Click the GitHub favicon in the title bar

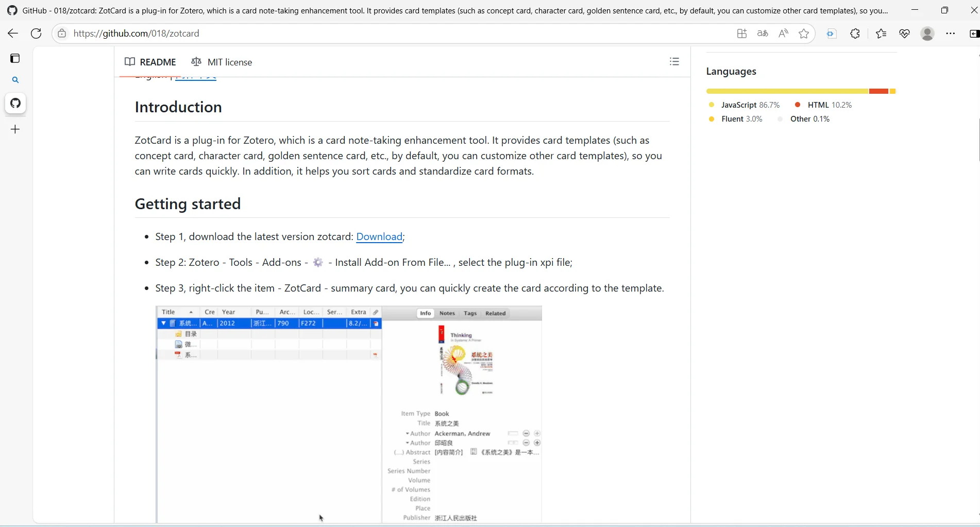click(12, 10)
